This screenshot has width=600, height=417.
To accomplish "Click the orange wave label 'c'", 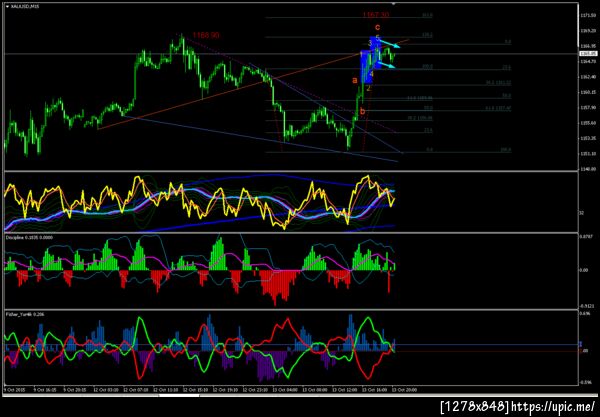I will pos(377,27).
